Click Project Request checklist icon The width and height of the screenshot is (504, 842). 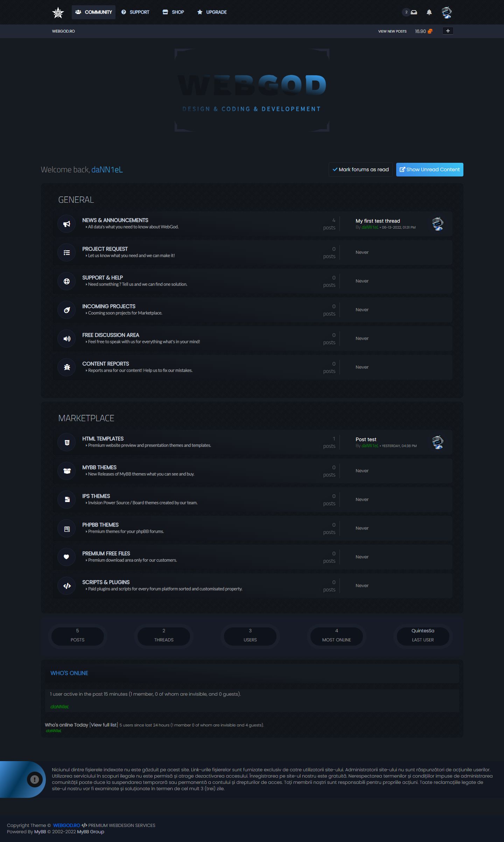tap(66, 252)
